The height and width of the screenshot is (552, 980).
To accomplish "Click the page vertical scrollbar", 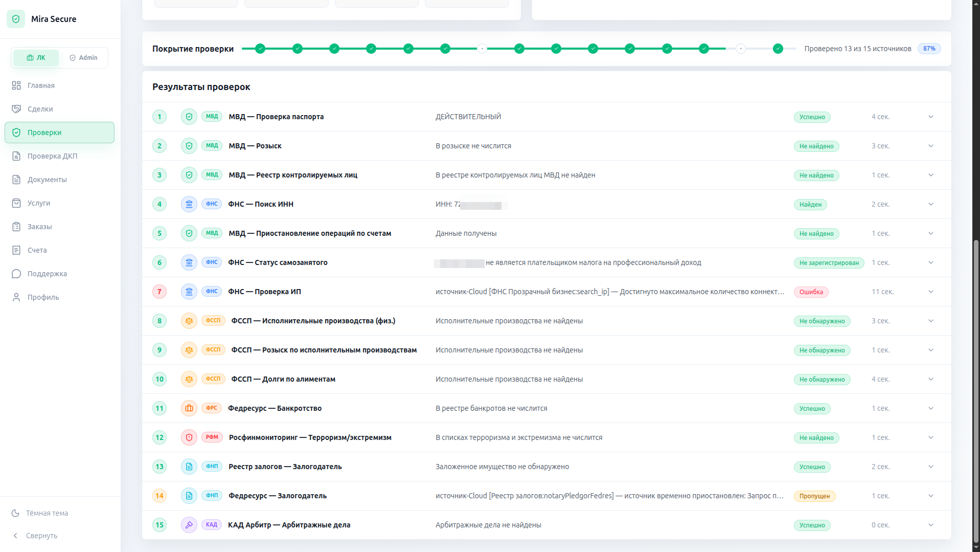I will click(976, 276).
